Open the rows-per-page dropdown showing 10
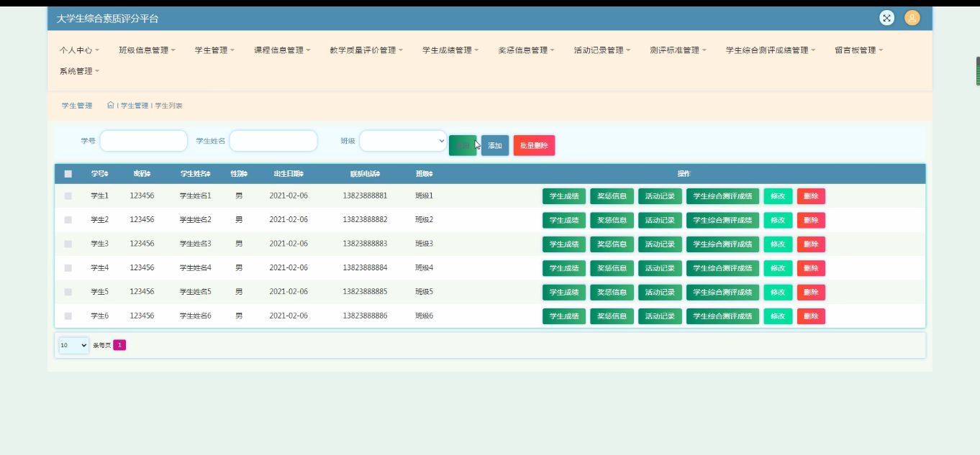The image size is (980, 455). click(x=74, y=346)
